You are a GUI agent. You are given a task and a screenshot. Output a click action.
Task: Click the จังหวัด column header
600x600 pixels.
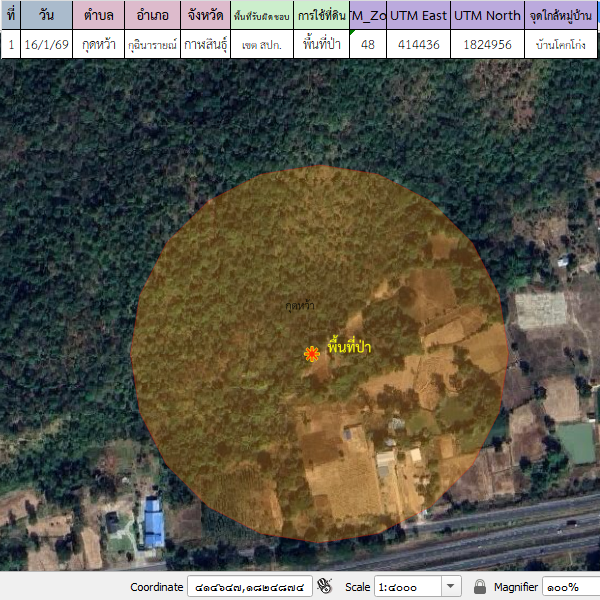tap(206, 15)
